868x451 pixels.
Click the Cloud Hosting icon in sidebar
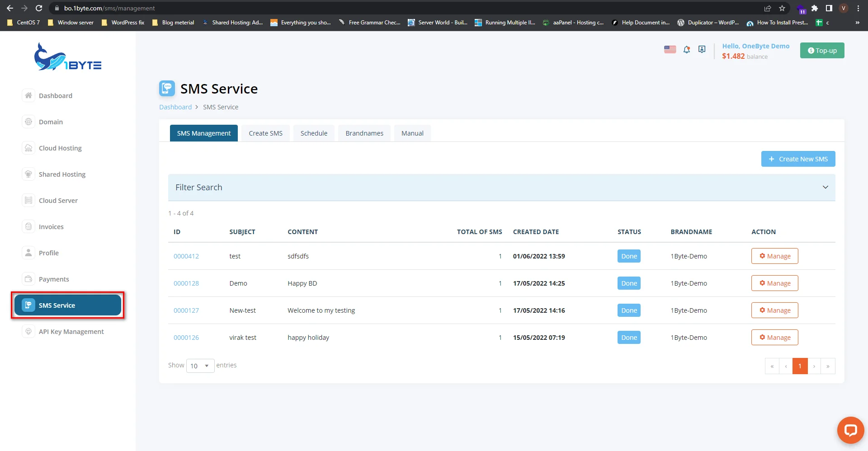(28, 148)
